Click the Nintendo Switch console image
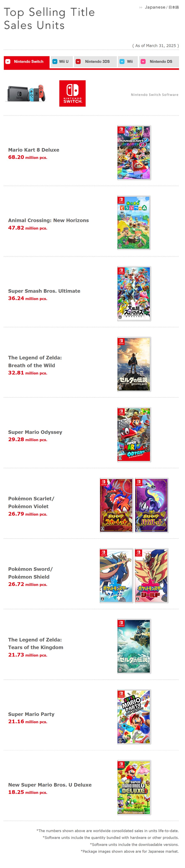Screen dimensions: 185x868 click(x=26, y=93)
